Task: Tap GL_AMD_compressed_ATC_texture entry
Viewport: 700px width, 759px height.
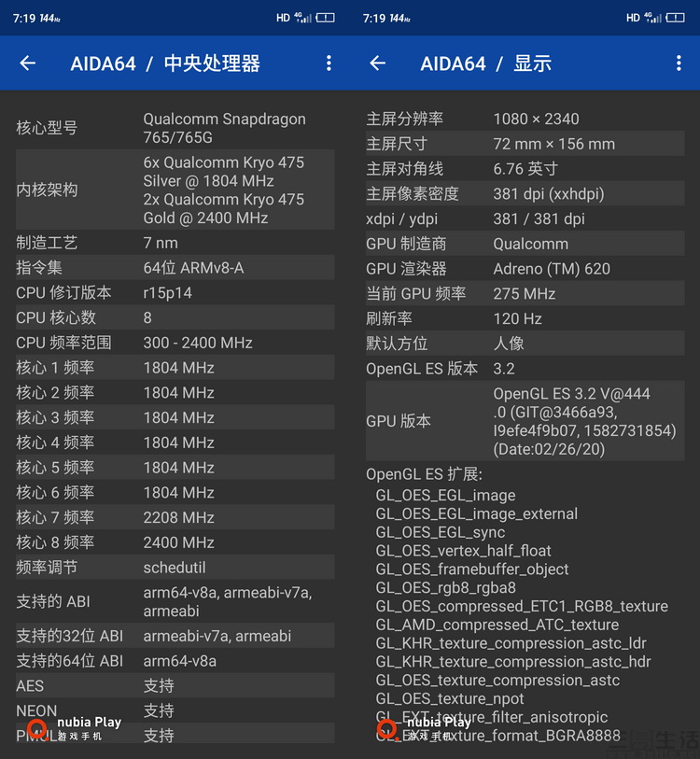Action: click(x=497, y=625)
